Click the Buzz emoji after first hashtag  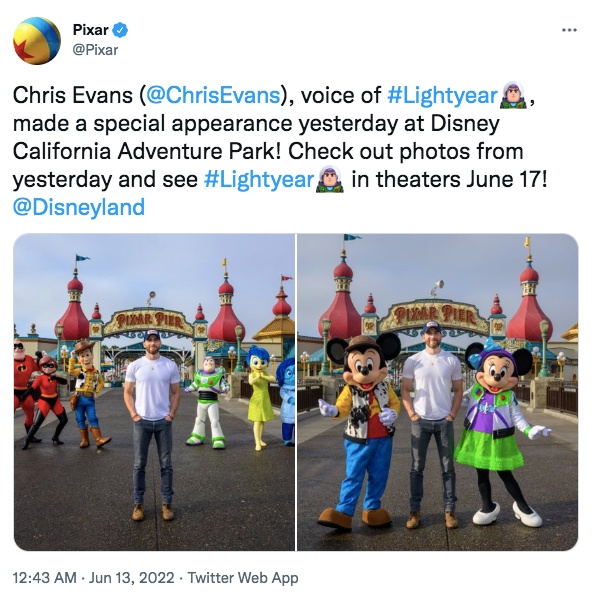[513, 95]
